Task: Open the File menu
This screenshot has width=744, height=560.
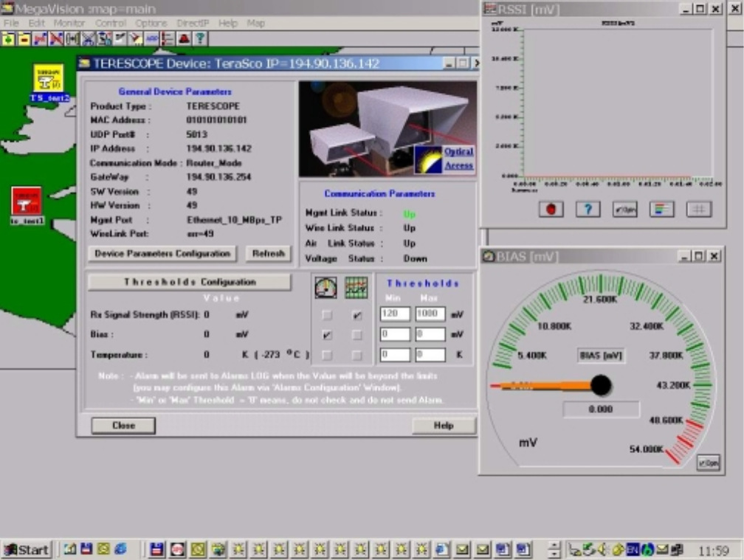Action: 11,23
